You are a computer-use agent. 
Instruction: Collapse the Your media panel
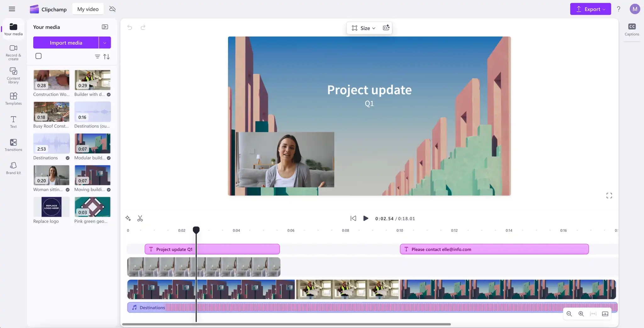(105, 27)
